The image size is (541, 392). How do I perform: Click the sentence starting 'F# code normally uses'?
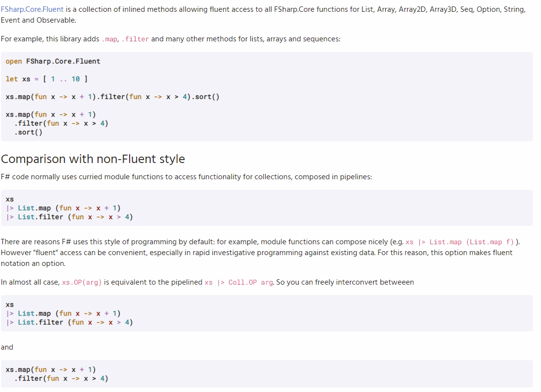click(186, 177)
